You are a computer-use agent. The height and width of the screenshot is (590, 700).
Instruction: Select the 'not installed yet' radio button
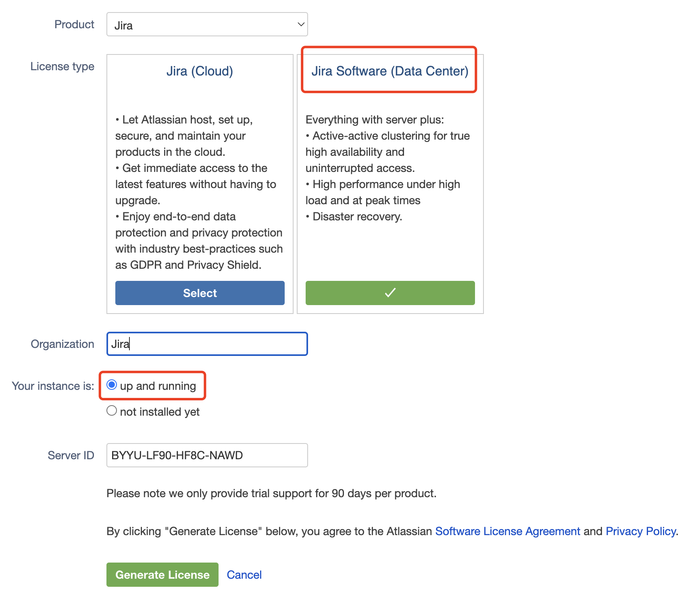tap(112, 411)
